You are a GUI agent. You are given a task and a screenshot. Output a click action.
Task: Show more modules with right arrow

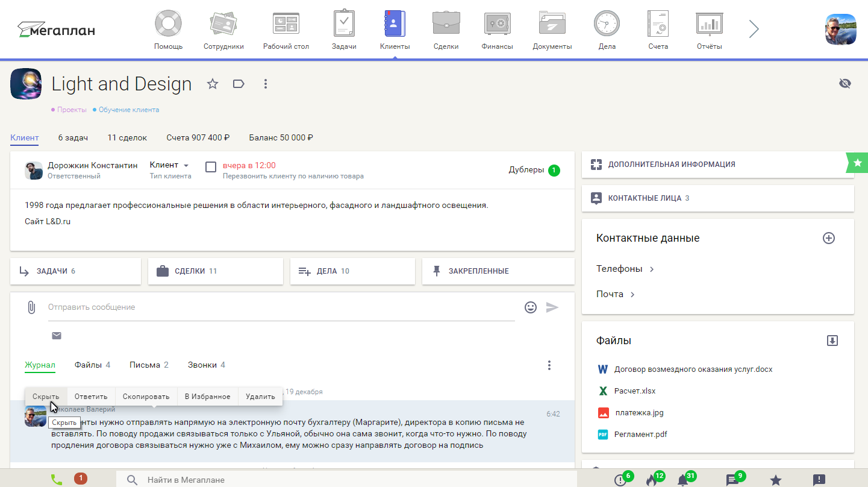(x=754, y=29)
